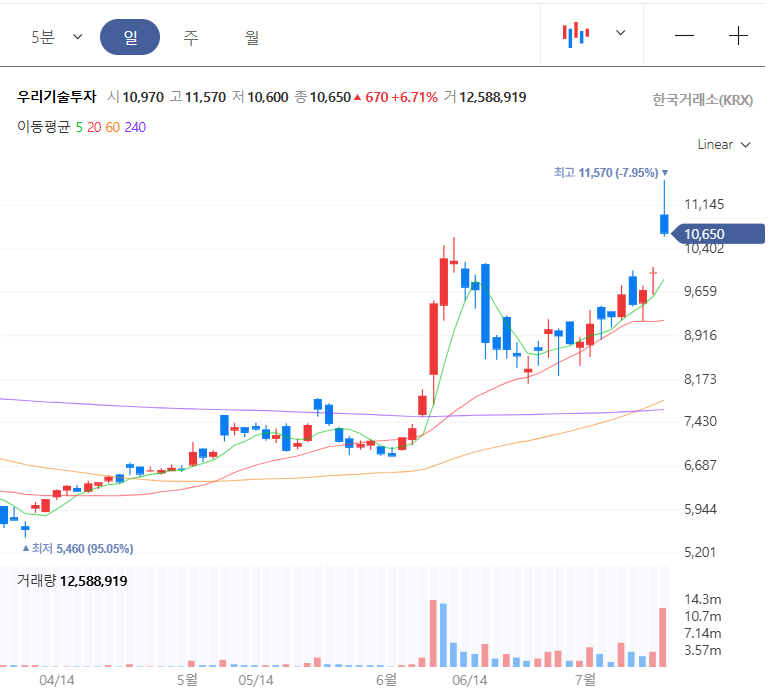Click the 5,944 price axis label
The height and width of the screenshot is (696, 776).
click(x=700, y=509)
